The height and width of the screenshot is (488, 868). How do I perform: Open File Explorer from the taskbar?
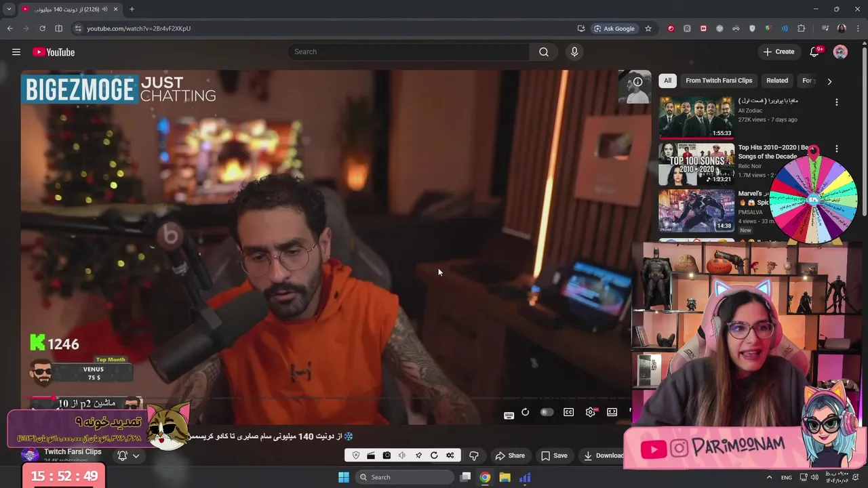(x=505, y=477)
